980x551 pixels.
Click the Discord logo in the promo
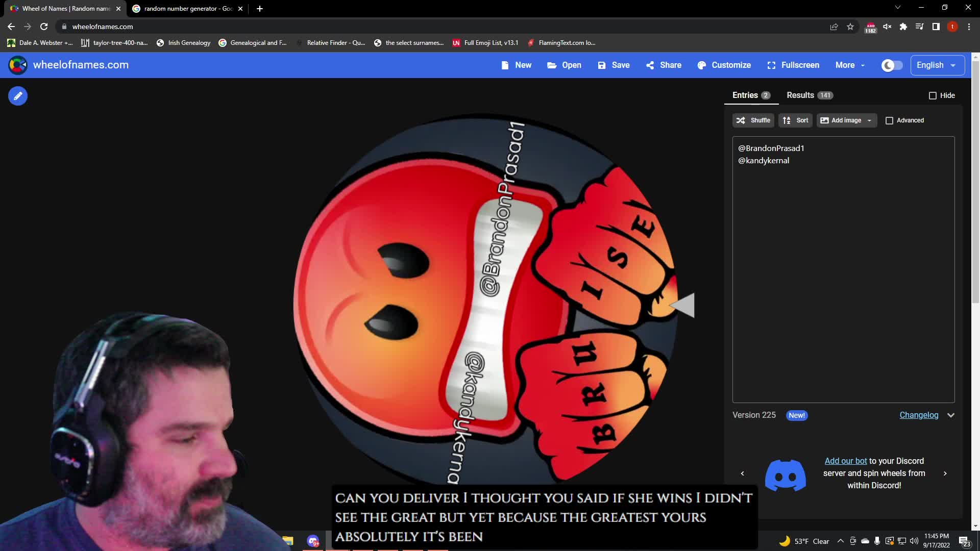point(786,474)
